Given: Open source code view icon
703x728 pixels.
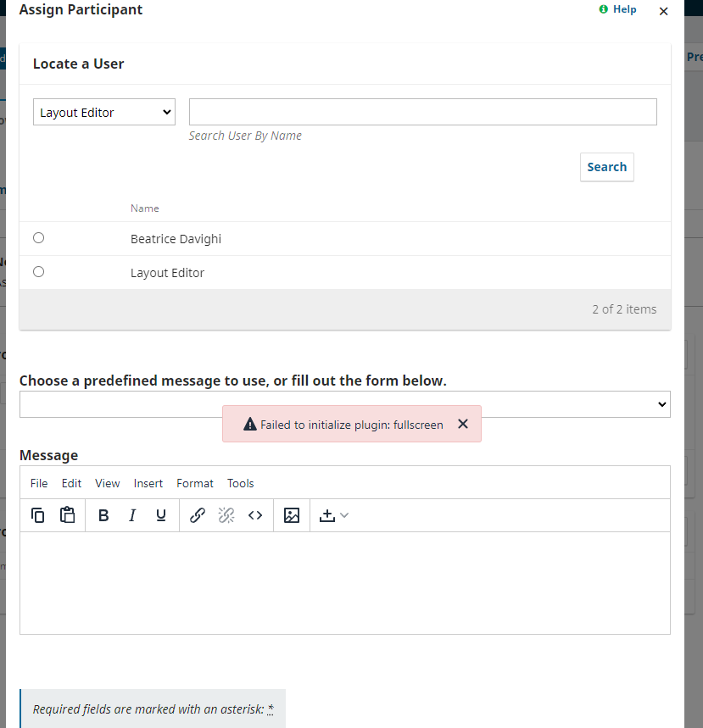Looking at the screenshot, I should click(x=255, y=515).
